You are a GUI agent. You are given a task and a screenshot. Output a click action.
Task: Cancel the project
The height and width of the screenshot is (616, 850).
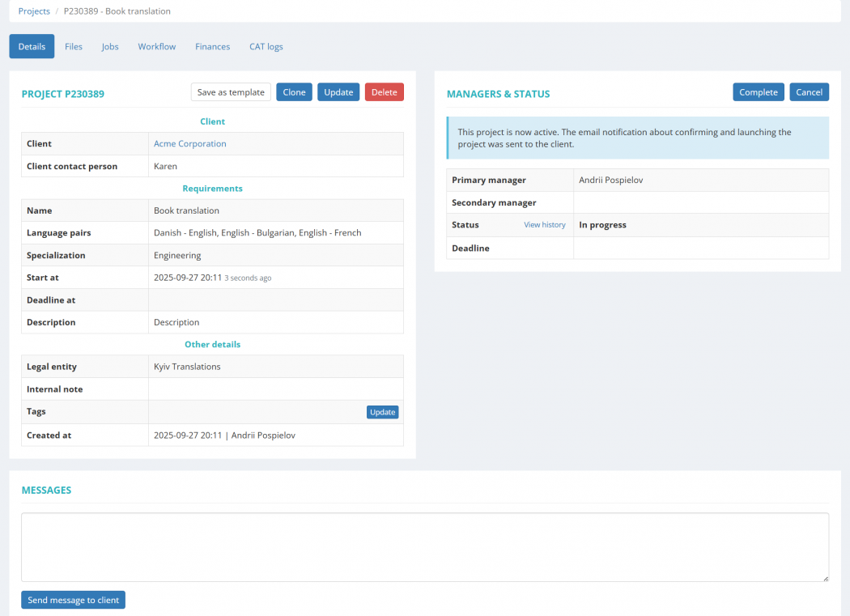[809, 91]
